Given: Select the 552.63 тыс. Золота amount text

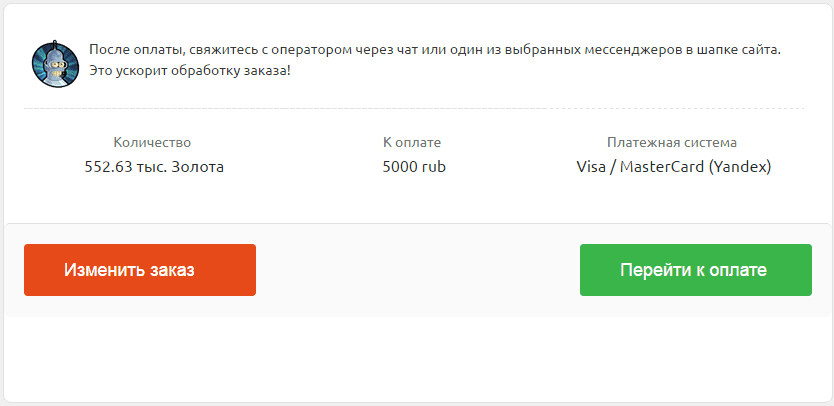Looking at the screenshot, I should point(154,167).
